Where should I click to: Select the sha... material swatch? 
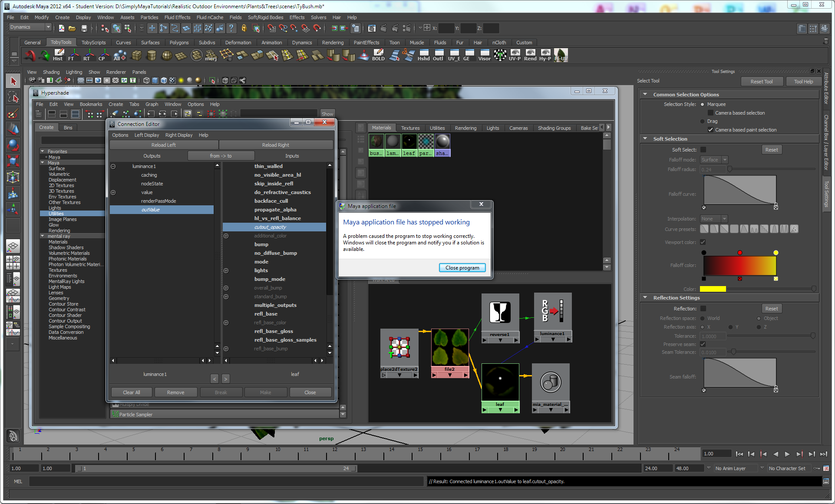[442, 145]
